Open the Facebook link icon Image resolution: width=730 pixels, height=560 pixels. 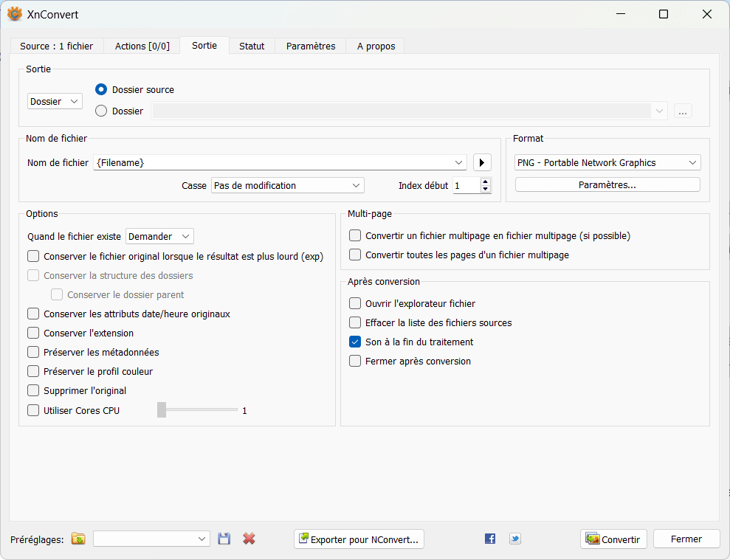tap(490, 539)
